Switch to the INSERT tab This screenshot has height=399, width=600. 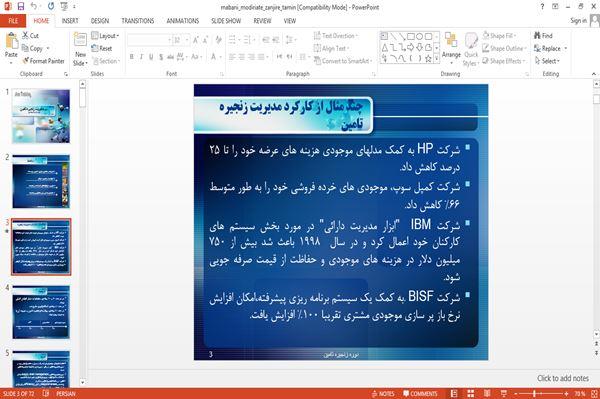[x=70, y=21]
